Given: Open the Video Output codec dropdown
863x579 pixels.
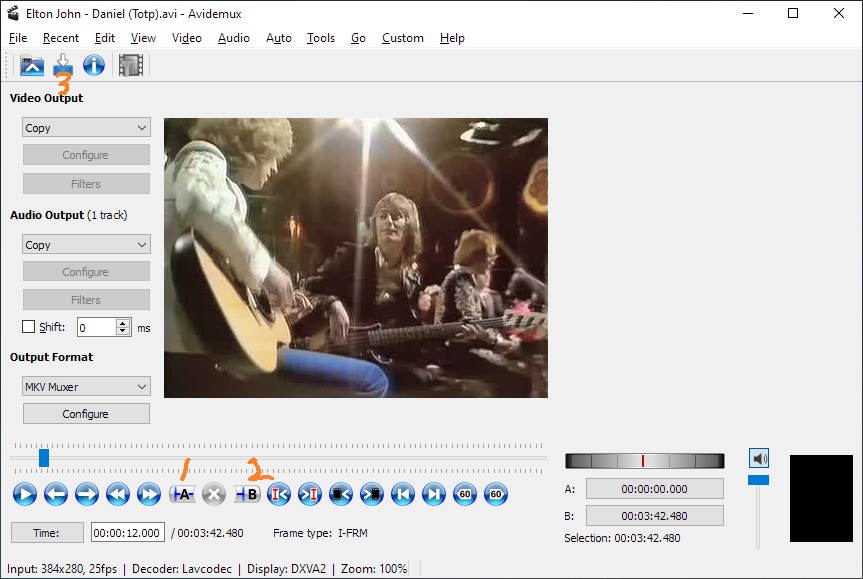Looking at the screenshot, I should pyautogui.click(x=86, y=128).
